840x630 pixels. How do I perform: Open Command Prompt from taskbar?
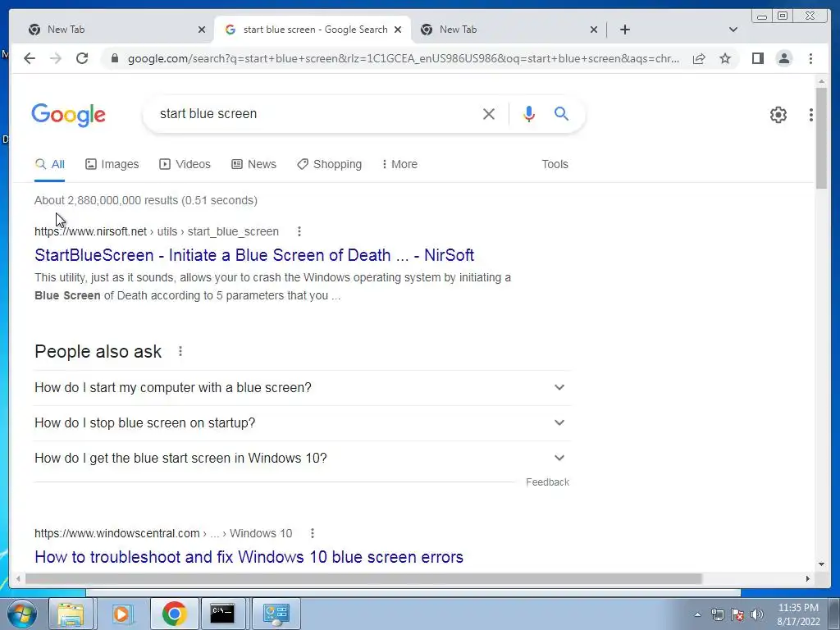pyautogui.click(x=221, y=614)
